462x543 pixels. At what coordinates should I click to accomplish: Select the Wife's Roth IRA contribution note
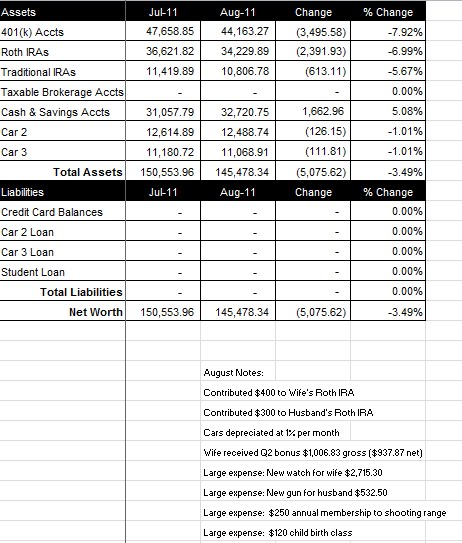(x=279, y=392)
